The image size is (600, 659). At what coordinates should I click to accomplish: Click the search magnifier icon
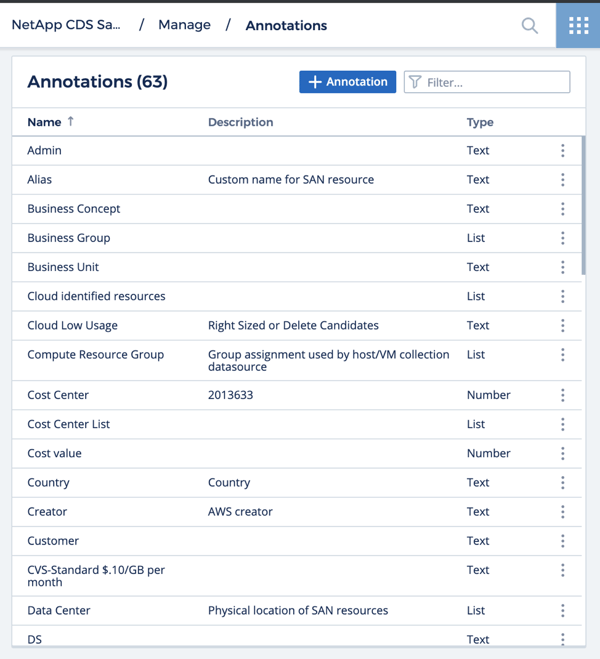[530, 25]
